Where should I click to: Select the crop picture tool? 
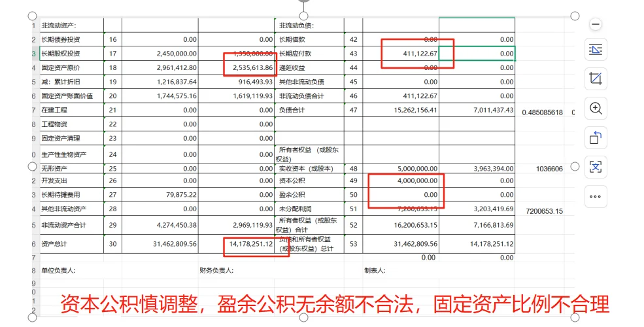[x=596, y=78]
